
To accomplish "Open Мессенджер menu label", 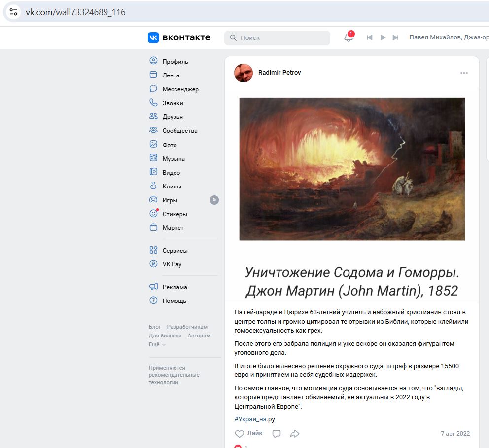I will (180, 89).
